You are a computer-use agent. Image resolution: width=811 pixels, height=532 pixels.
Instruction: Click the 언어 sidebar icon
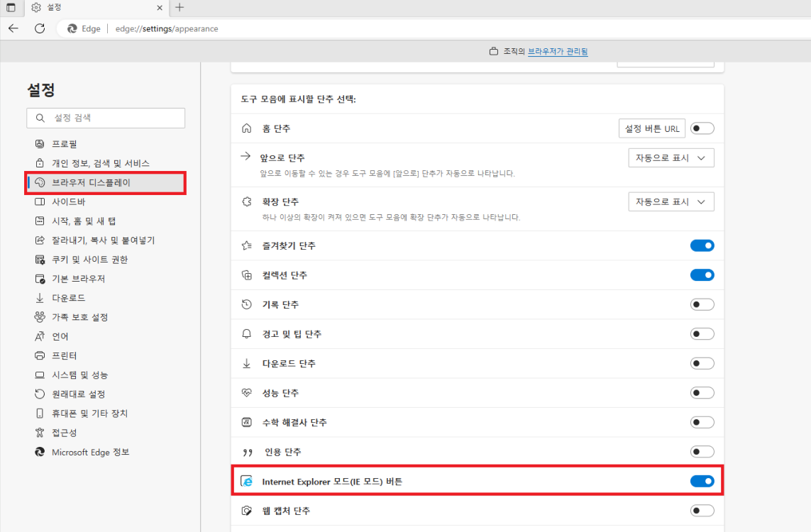pos(40,336)
